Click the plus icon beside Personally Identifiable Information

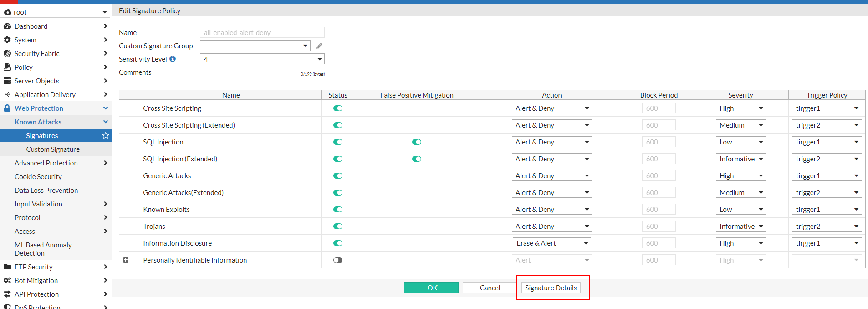coord(126,260)
